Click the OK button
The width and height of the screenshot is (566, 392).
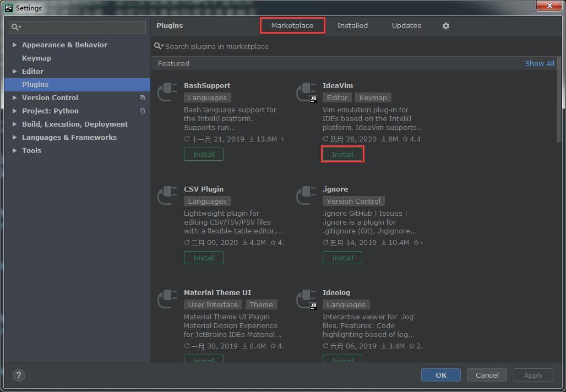click(x=441, y=375)
